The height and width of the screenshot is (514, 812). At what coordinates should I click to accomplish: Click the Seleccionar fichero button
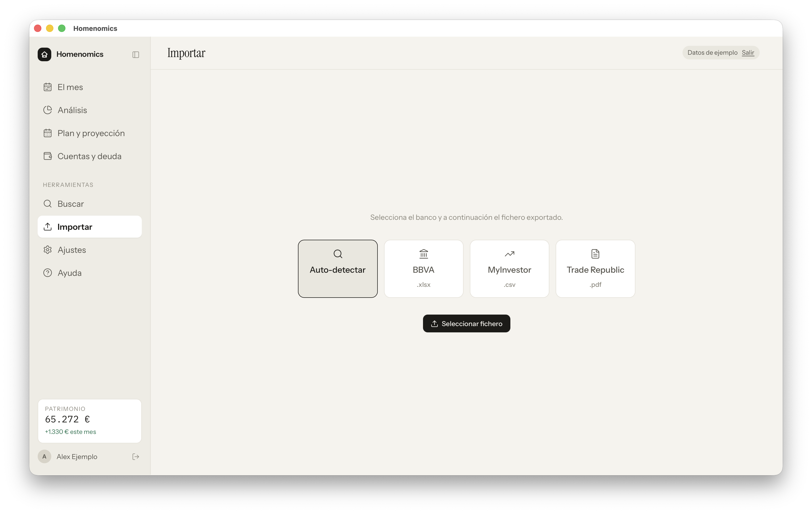(466, 323)
